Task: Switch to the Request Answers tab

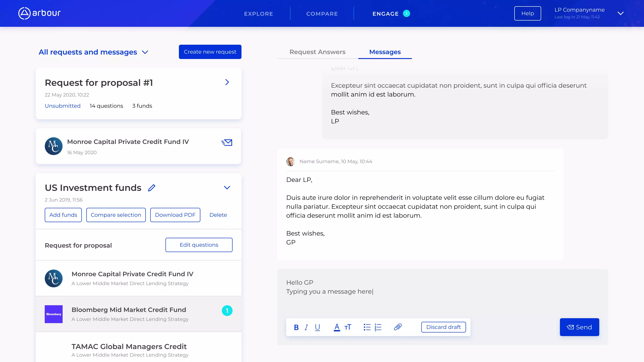Action: [x=318, y=52]
